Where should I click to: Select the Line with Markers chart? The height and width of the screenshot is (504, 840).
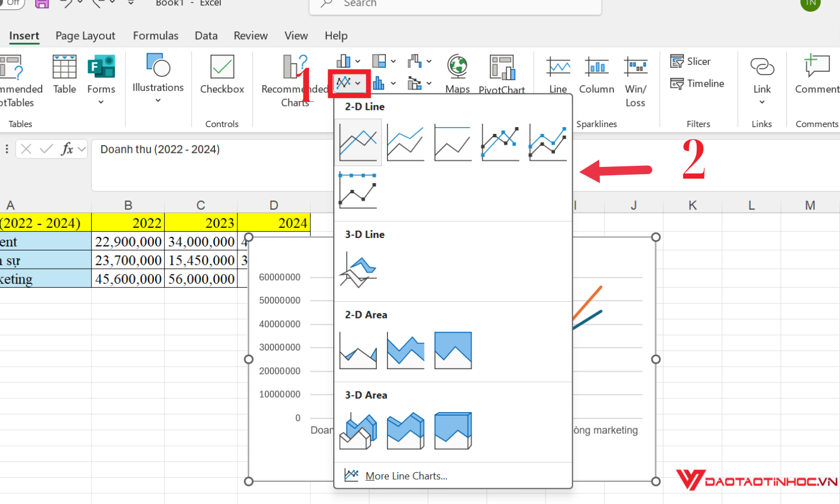[500, 143]
